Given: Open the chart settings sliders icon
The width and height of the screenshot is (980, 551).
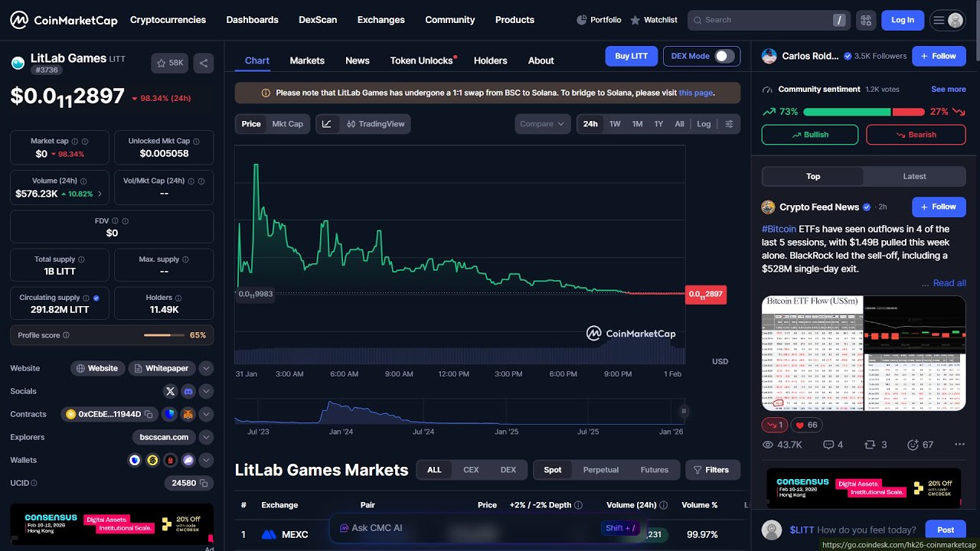Looking at the screenshot, I should [x=729, y=124].
